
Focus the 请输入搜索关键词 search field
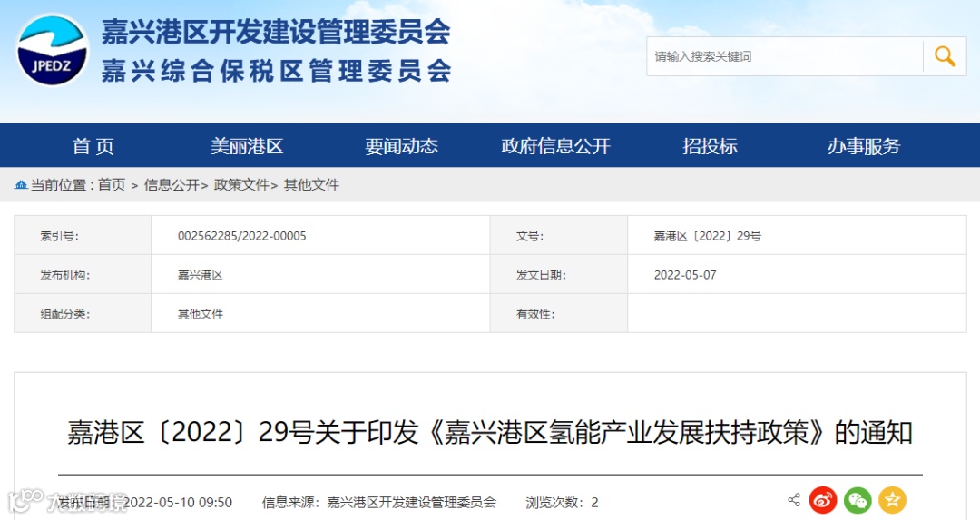(x=784, y=56)
